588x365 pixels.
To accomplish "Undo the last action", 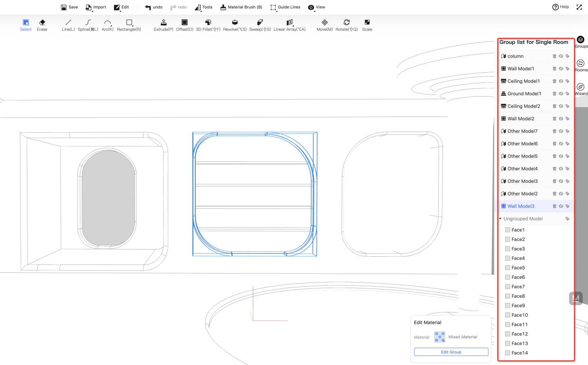I will (x=154, y=7).
